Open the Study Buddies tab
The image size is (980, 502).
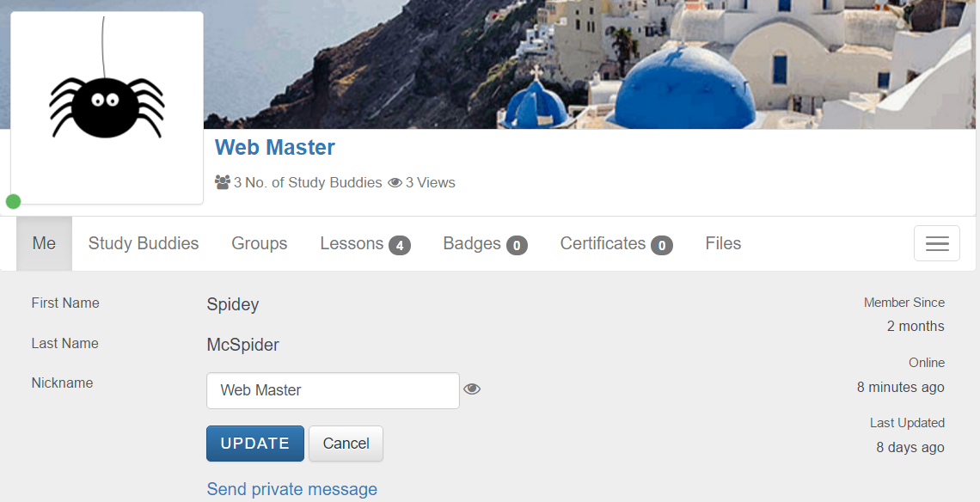tap(143, 243)
